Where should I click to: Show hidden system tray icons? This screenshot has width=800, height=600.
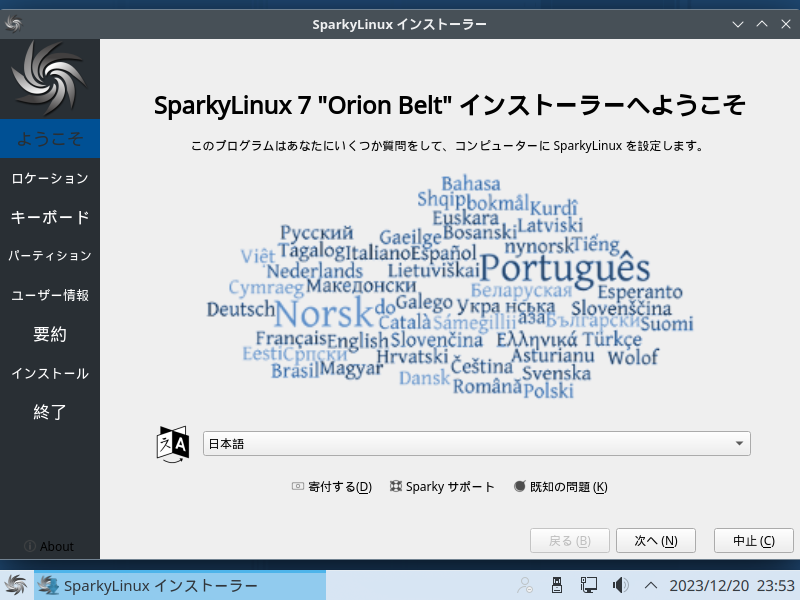pos(650,585)
